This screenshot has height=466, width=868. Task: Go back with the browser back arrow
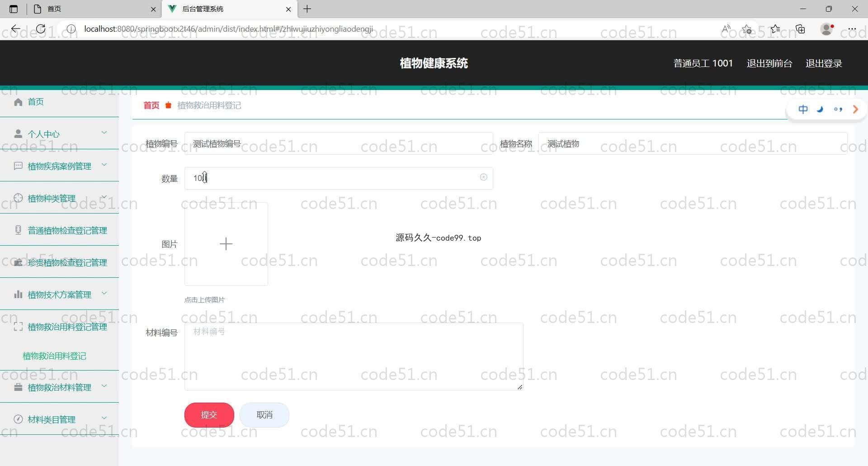pyautogui.click(x=16, y=29)
